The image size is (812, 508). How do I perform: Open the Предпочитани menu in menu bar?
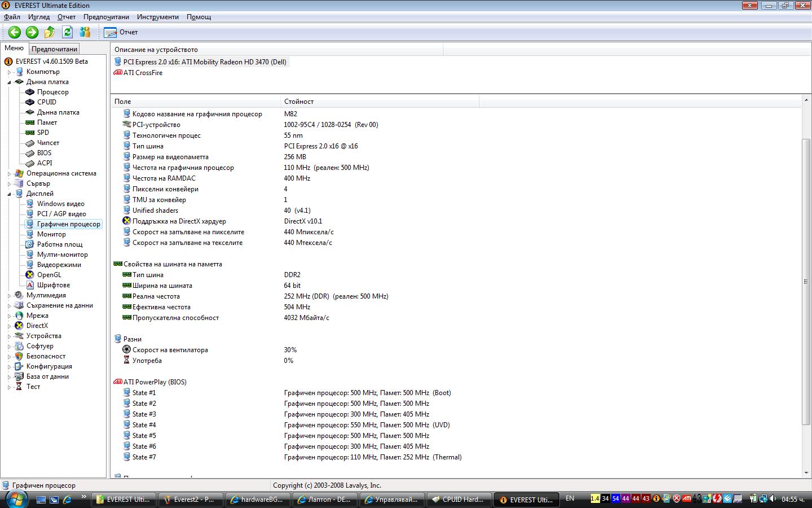click(106, 17)
